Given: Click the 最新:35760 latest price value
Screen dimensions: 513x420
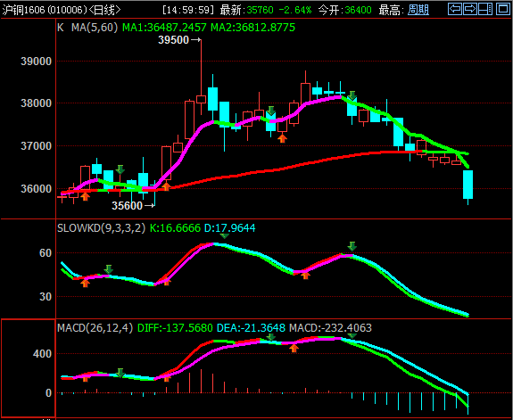Looking at the screenshot, I should pos(246,10).
